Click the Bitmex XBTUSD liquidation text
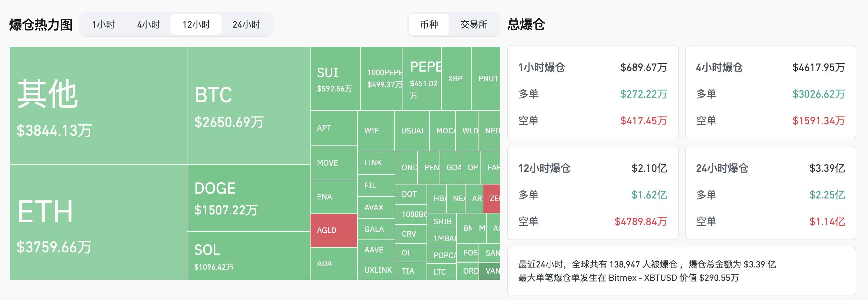The image size is (868, 300). (628, 278)
